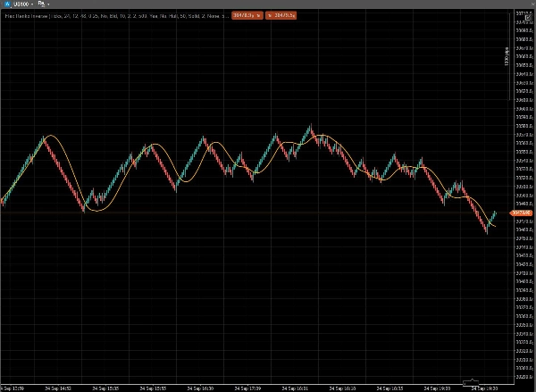Select the indicator parameters label text
The width and height of the screenshot is (536, 392).
click(x=117, y=16)
